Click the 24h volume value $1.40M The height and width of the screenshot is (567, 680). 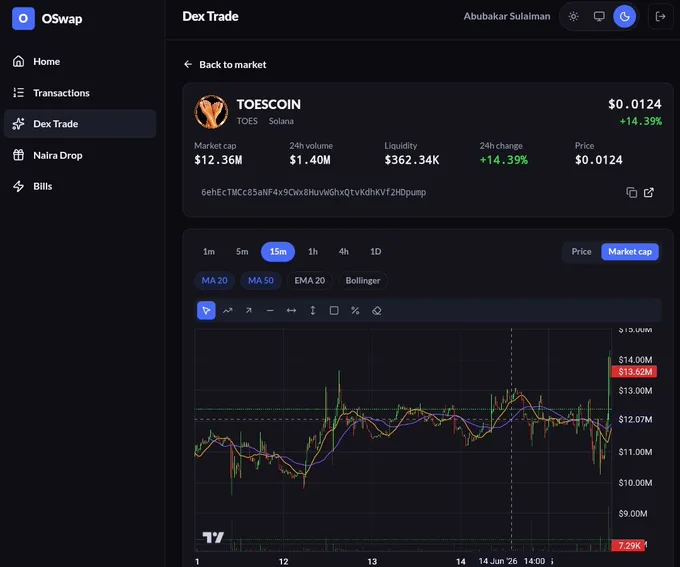click(x=310, y=160)
